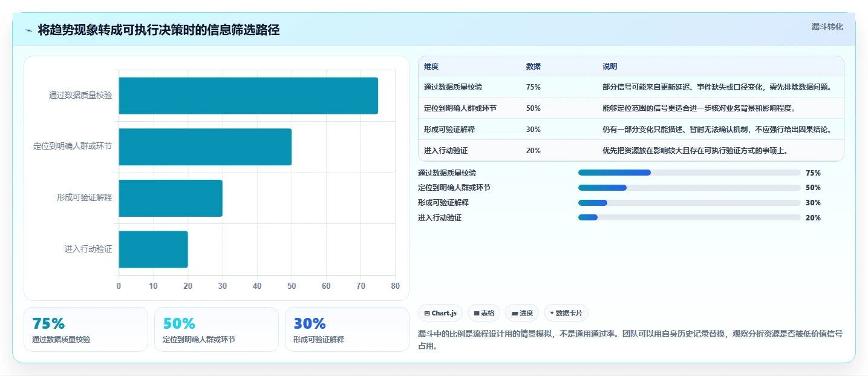Click chart y-axis label 形成可验证解释
This screenshot has height=376, width=868.
84,197
